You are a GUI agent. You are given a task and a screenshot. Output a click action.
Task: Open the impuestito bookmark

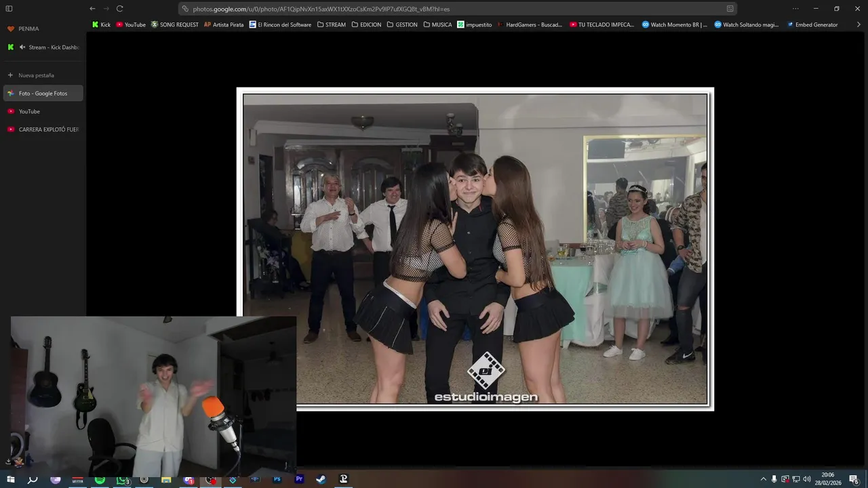[475, 24]
